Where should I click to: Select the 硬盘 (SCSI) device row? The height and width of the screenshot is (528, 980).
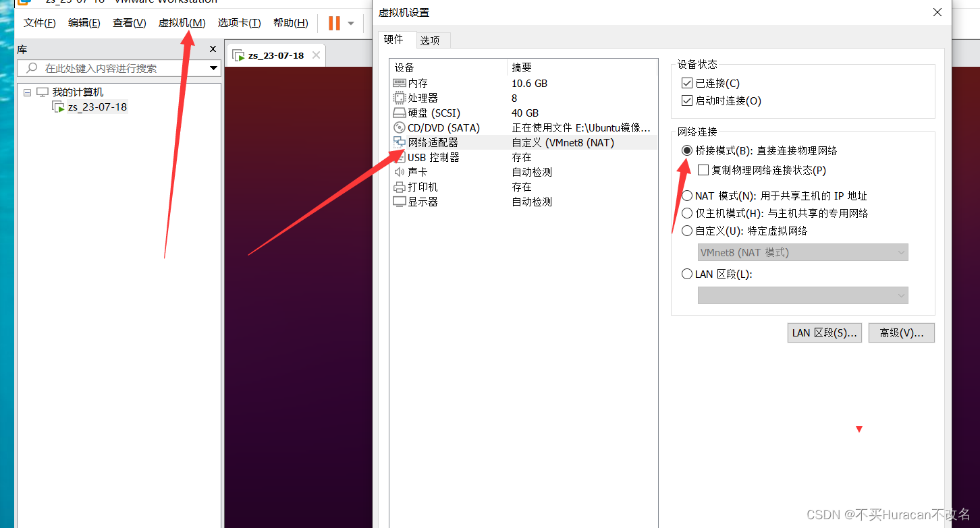(524, 113)
